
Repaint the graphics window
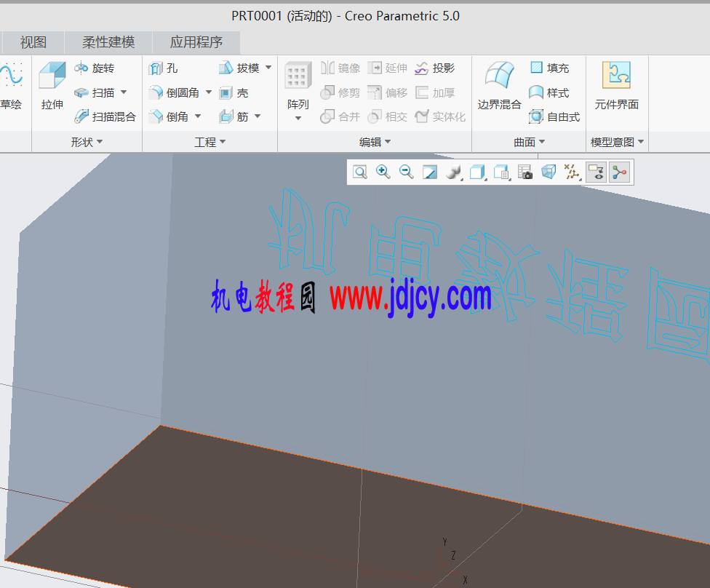coord(430,172)
